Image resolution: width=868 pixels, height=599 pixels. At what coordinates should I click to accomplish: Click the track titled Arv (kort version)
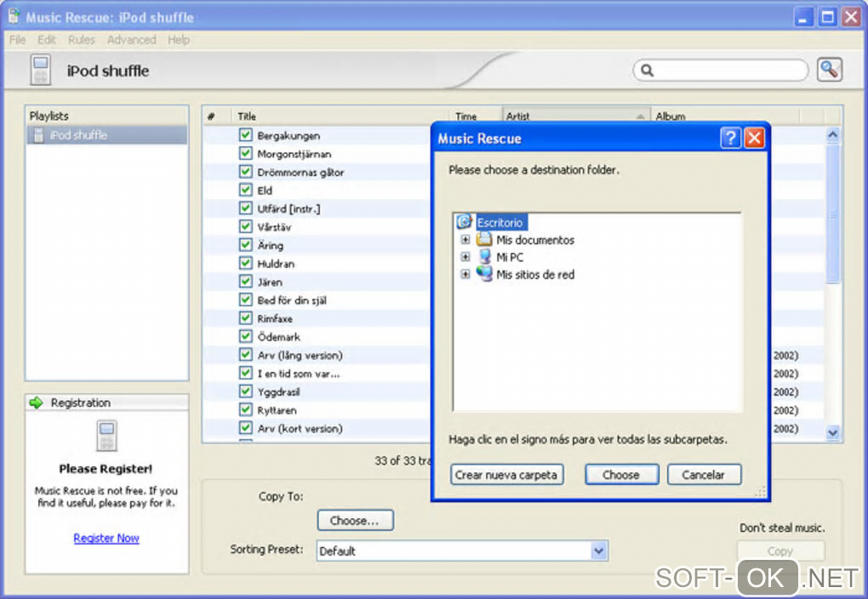[x=300, y=428]
